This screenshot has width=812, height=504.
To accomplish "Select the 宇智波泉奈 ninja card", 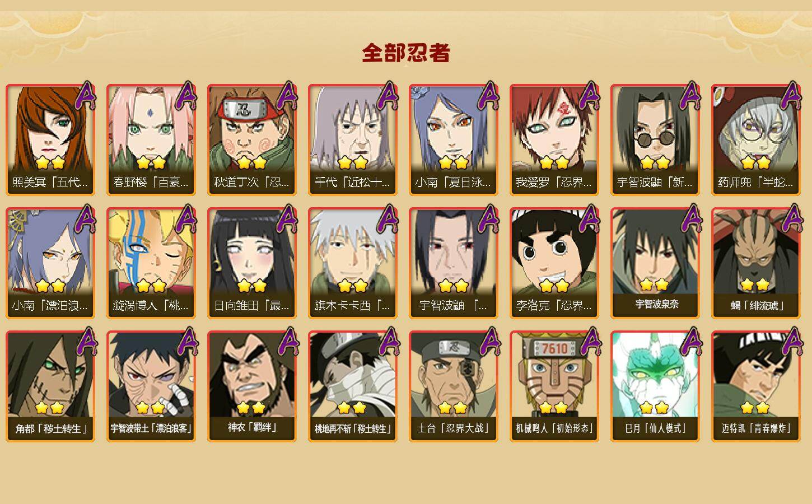I will click(x=655, y=263).
